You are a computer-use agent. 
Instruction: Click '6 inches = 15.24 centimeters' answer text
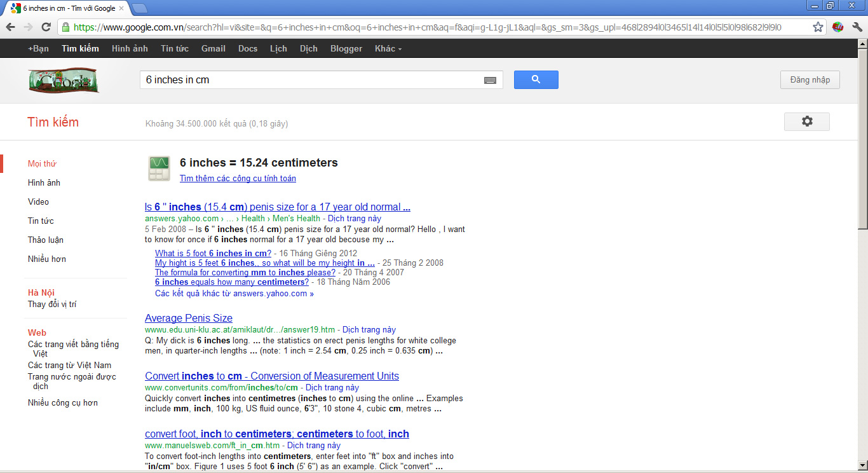pyautogui.click(x=259, y=163)
